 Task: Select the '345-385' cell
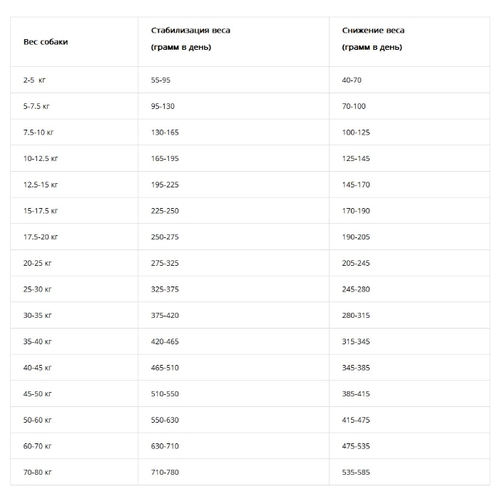(x=356, y=368)
